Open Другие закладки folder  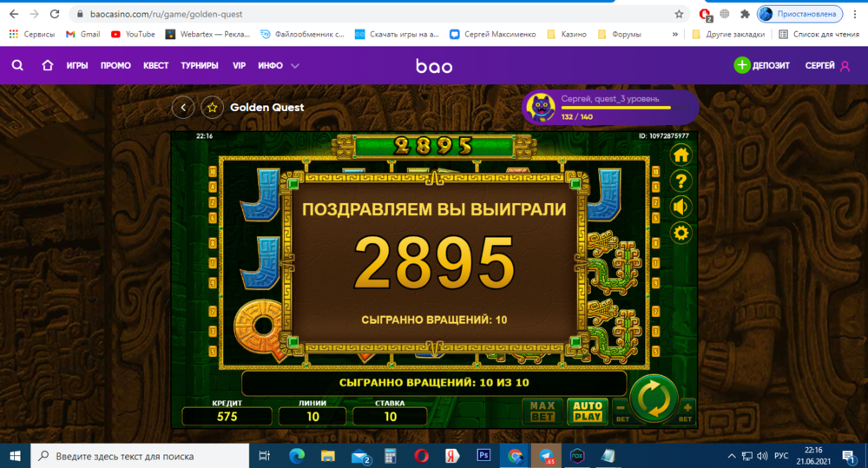(x=728, y=35)
